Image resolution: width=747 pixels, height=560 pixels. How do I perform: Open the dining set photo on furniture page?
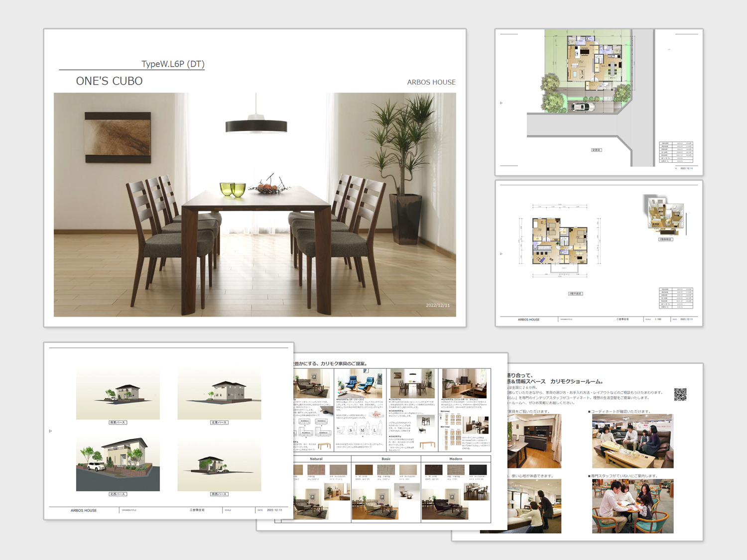tap(412, 383)
